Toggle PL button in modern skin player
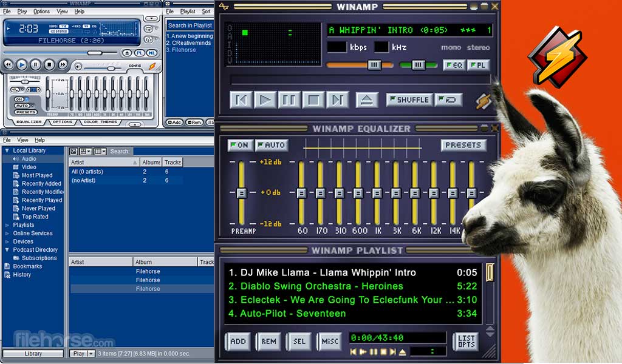Screen dimensions: 622x364 click(139, 53)
